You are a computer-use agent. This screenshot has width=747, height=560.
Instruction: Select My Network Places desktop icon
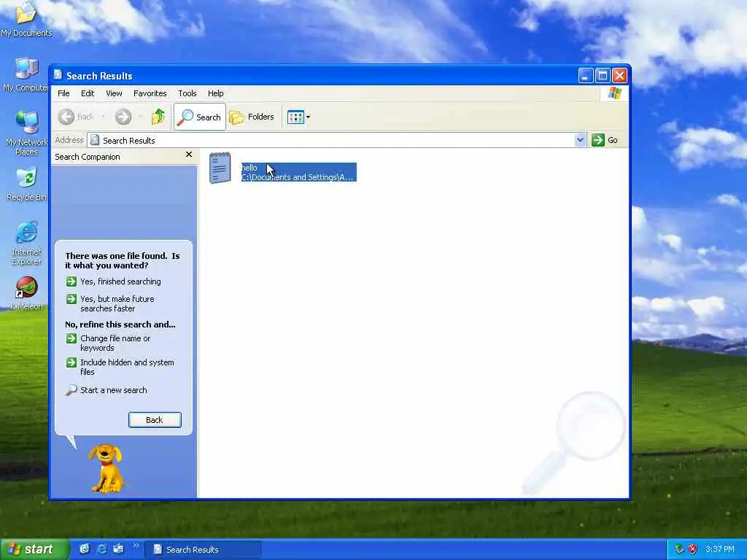click(26, 133)
